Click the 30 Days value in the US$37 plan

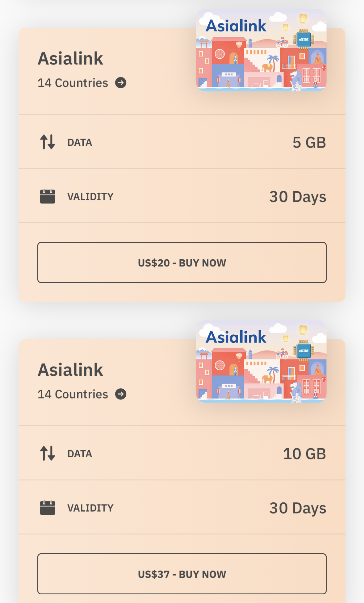point(298,508)
